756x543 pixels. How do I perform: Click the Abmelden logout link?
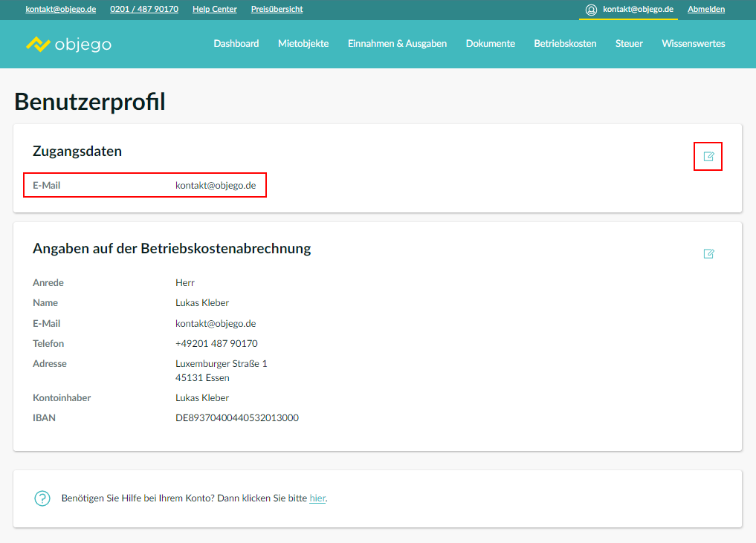tap(706, 10)
